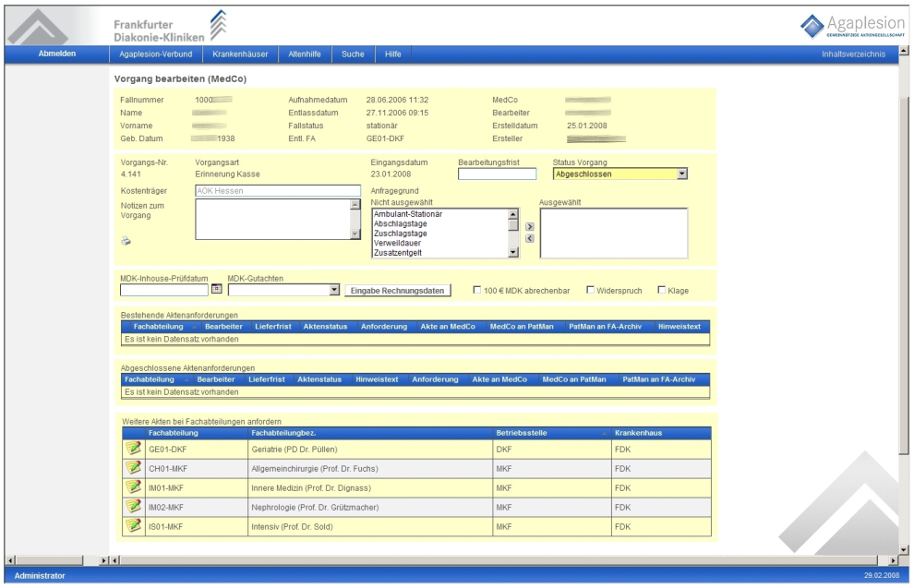914x588 pixels.
Task: Open the Agaplesion-Verbund menu
Action: [x=156, y=54]
